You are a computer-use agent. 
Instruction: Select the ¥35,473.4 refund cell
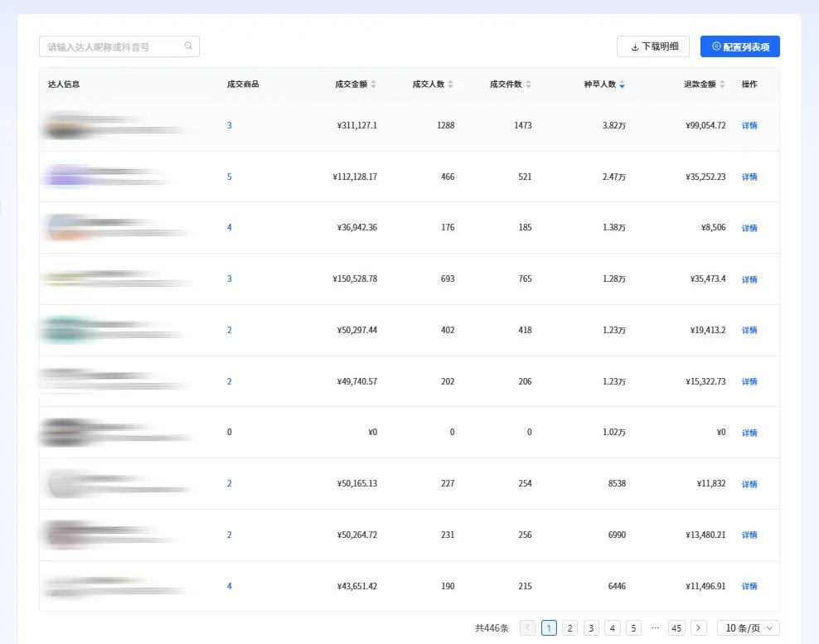[x=708, y=279]
